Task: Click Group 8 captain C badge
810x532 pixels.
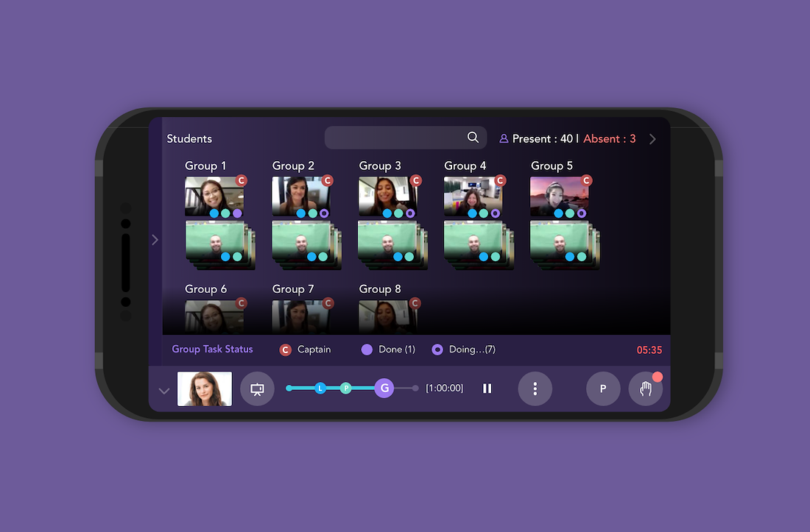Action: point(415,303)
